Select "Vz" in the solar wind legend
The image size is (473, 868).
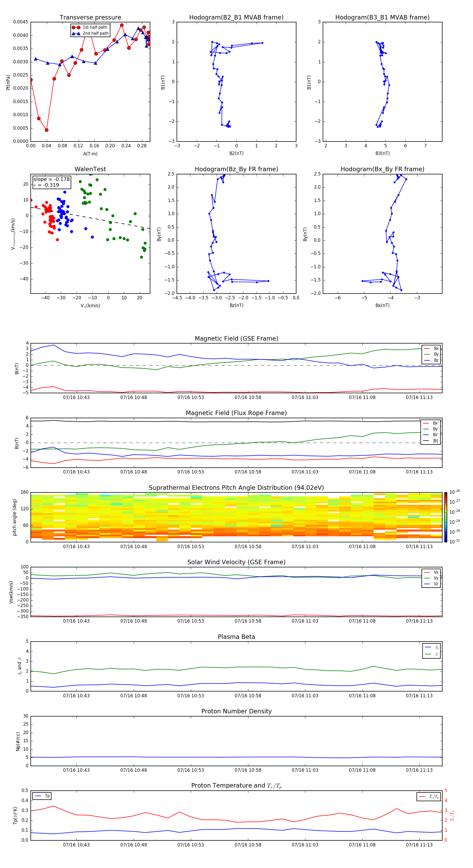click(x=431, y=584)
